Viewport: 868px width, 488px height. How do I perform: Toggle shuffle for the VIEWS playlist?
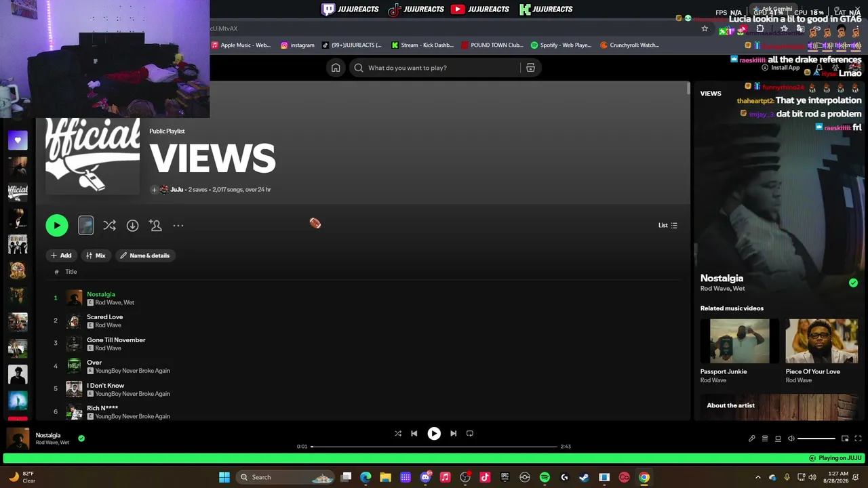pyautogui.click(x=109, y=226)
